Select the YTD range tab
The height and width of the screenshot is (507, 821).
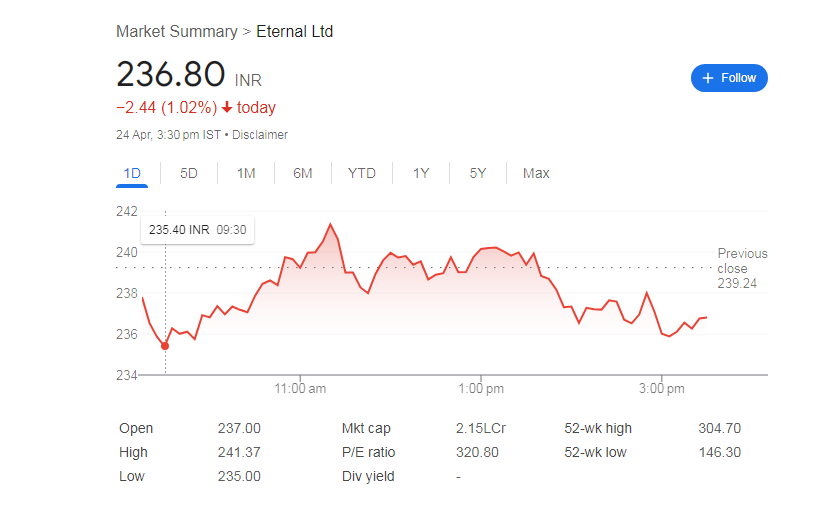click(362, 173)
